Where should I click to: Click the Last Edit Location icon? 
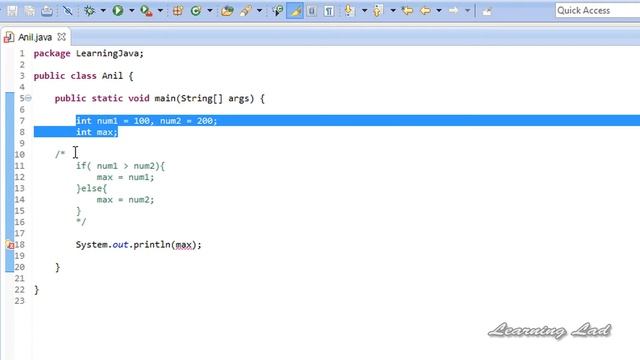(407, 11)
